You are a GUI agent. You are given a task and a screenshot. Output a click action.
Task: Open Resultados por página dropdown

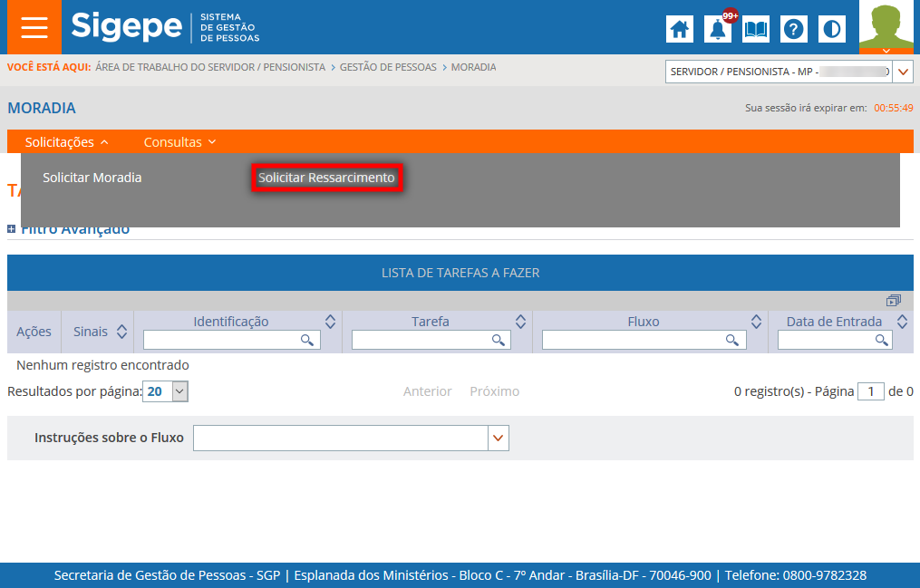coord(179,391)
